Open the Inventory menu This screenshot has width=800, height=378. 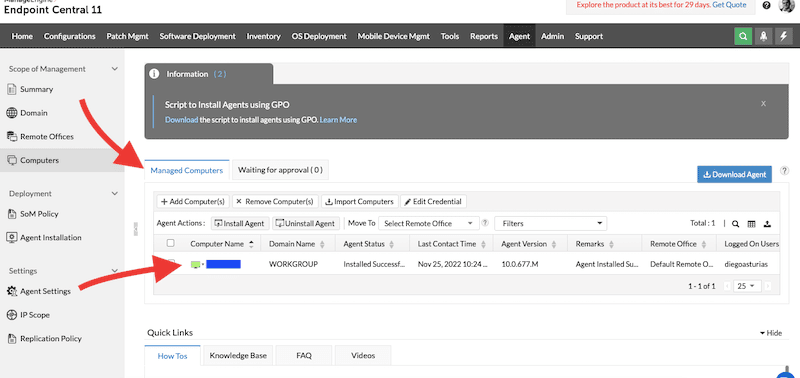(263, 36)
